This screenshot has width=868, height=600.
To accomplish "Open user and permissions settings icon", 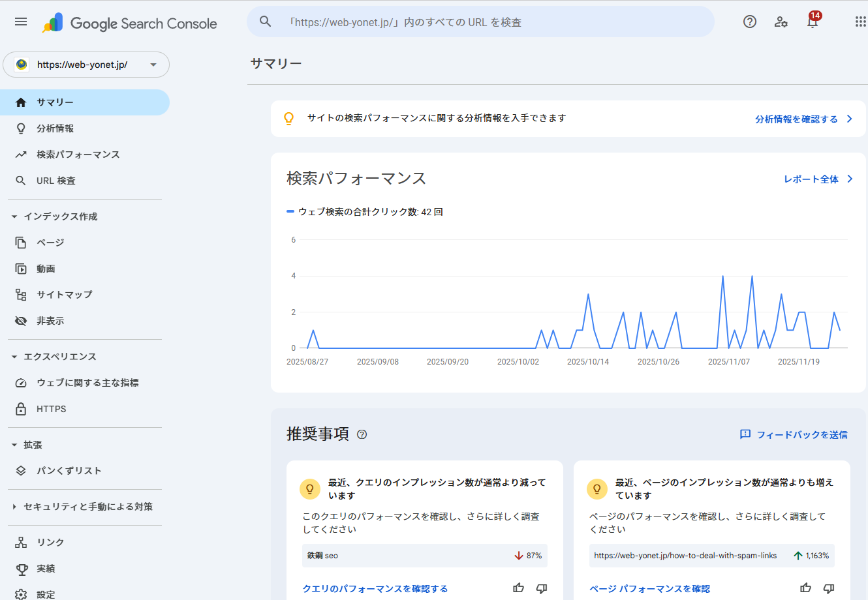I will pos(781,22).
